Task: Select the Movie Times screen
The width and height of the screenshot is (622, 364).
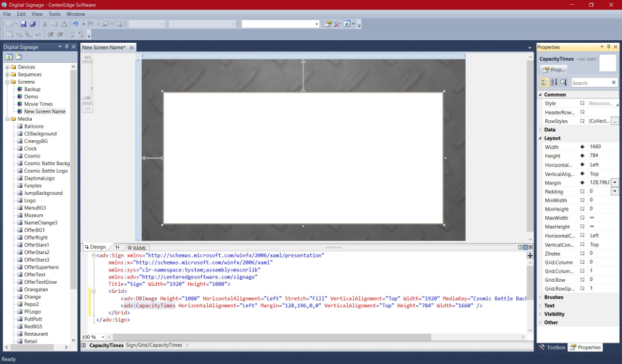Action: pyautogui.click(x=38, y=104)
